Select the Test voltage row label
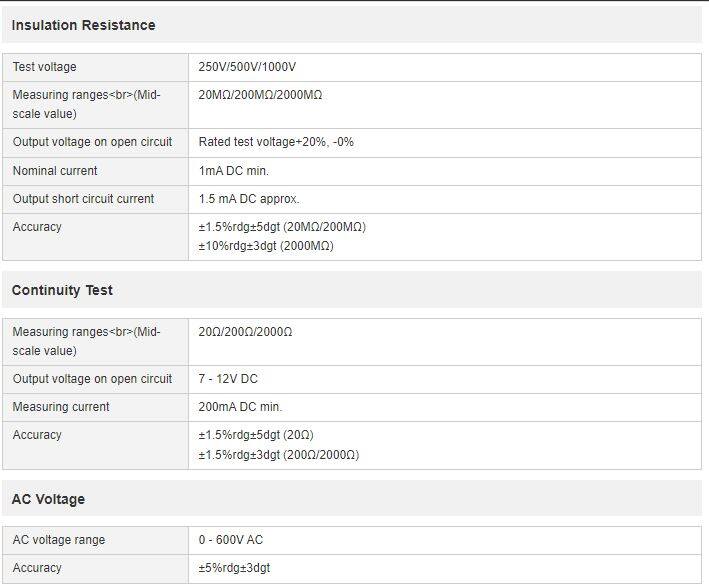 (x=44, y=67)
